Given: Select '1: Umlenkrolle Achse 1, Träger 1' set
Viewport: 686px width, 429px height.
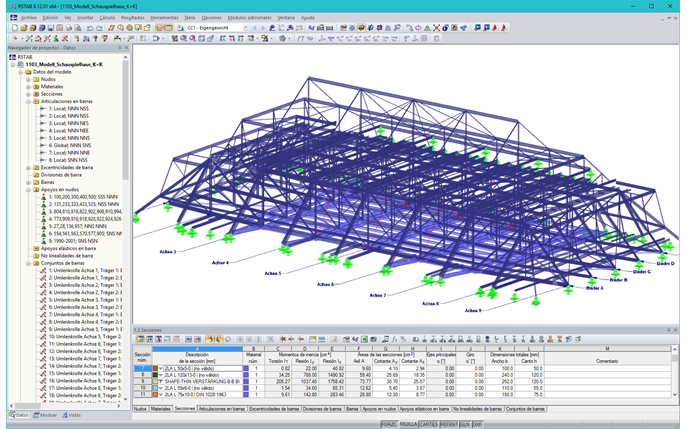Looking at the screenshot, I should [85, 271].
